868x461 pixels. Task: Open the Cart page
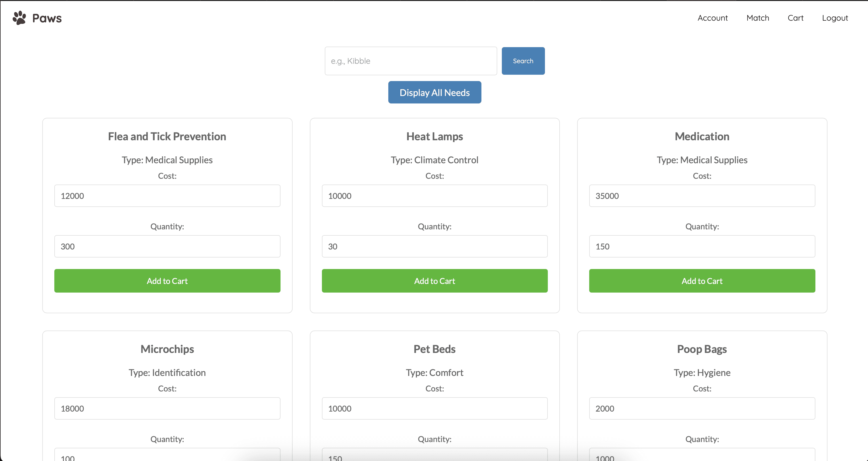click(795, 18)
